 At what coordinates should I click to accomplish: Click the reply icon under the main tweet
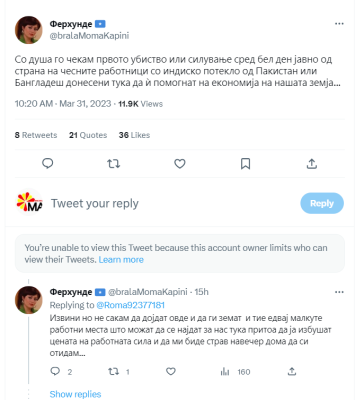point(48,163)
